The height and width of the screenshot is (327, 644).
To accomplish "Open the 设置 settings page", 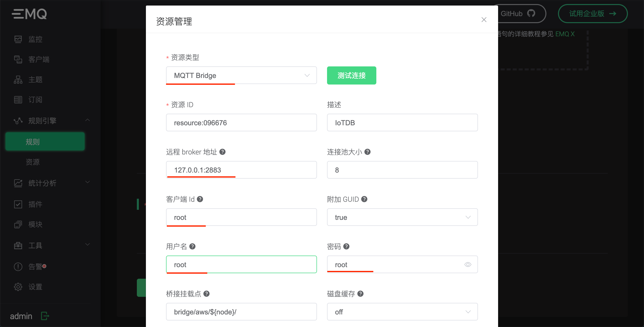I will pos(35,287).
